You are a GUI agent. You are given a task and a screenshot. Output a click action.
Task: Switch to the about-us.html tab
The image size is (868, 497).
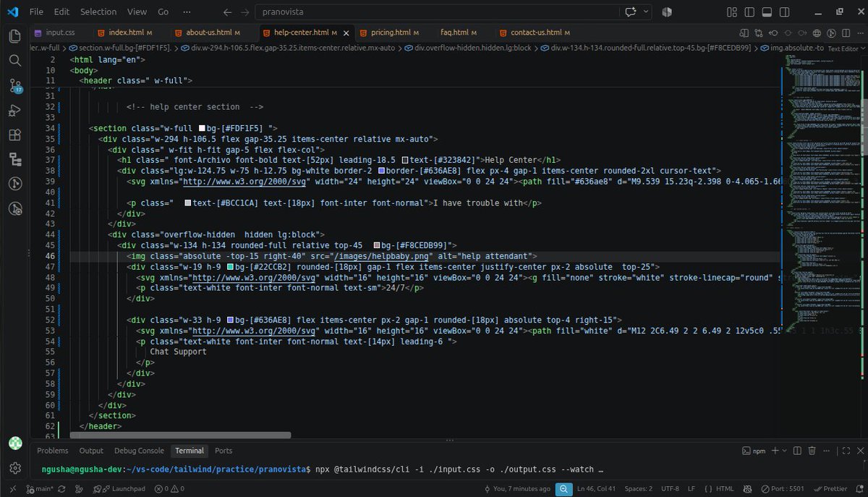(x=213, y=33)
